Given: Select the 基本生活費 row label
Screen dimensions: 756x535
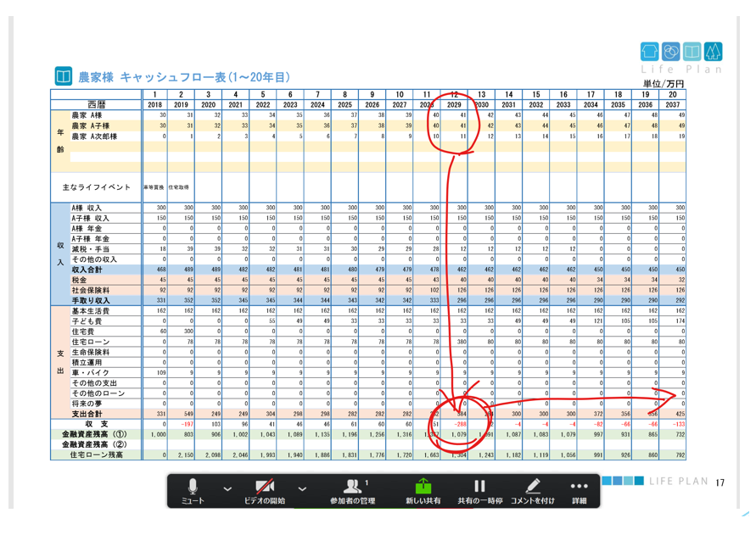Looking at the screenshot, I should coord(90,311).
